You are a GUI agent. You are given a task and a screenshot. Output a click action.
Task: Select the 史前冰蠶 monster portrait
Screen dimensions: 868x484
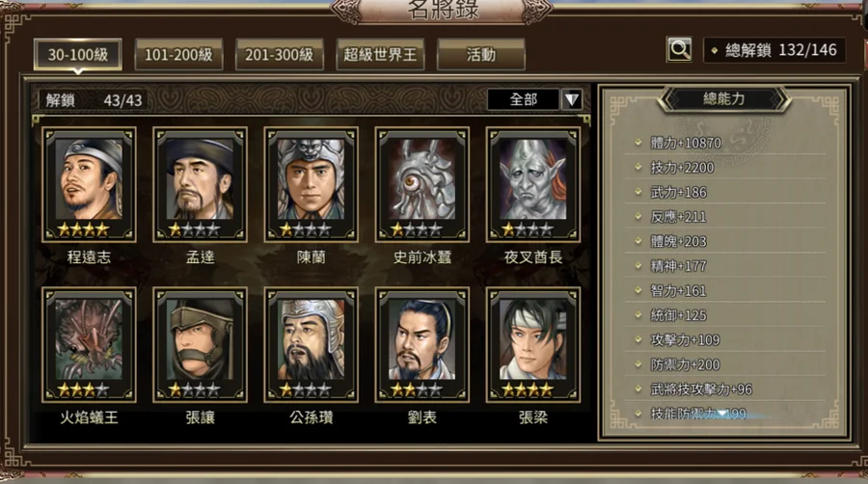[421, 184]
